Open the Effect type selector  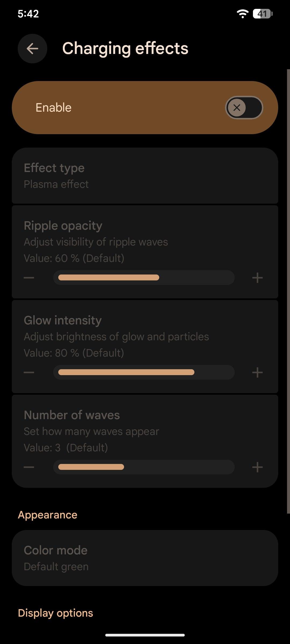click(x=145, y=176)
